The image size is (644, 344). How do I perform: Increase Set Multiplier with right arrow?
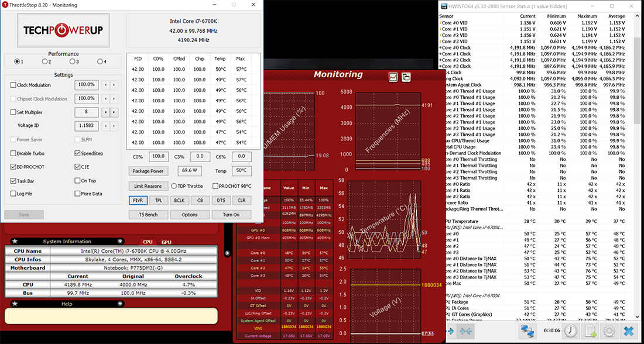point(115,112)
